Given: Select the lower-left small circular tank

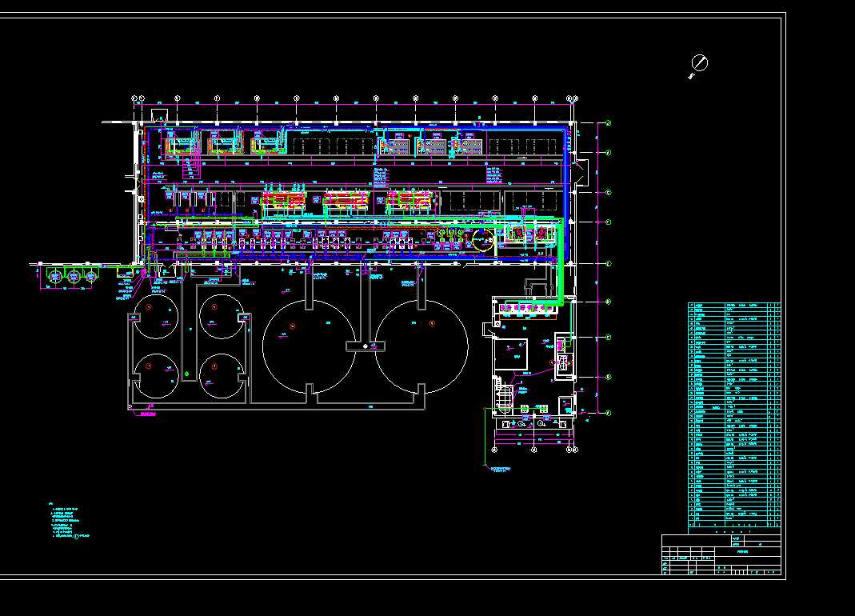Looking at the screenshot, I should [x=156, y=376].
